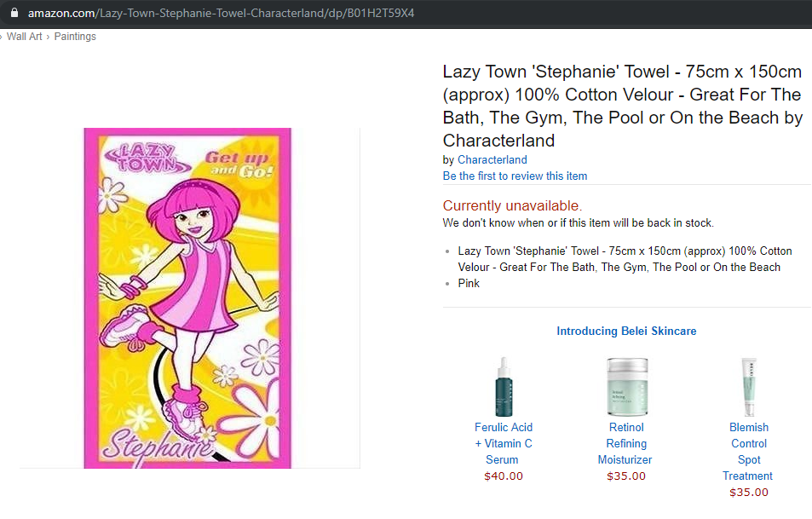
Task: Click the Blemish Control tube image
Action: [x=749, y=386]
